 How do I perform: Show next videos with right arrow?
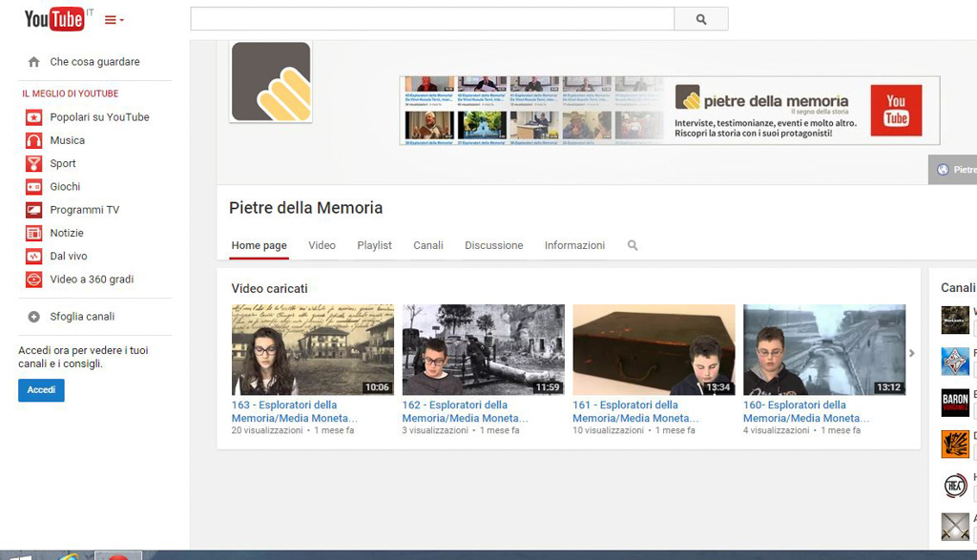coord(911,353)
